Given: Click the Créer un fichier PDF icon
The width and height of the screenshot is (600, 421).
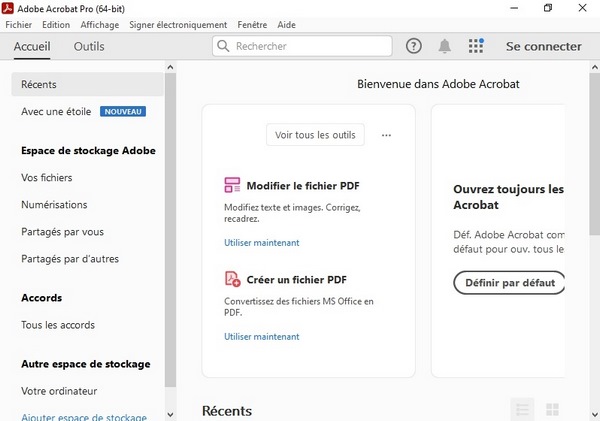Looking at the screenshot, I should [232, 279].
